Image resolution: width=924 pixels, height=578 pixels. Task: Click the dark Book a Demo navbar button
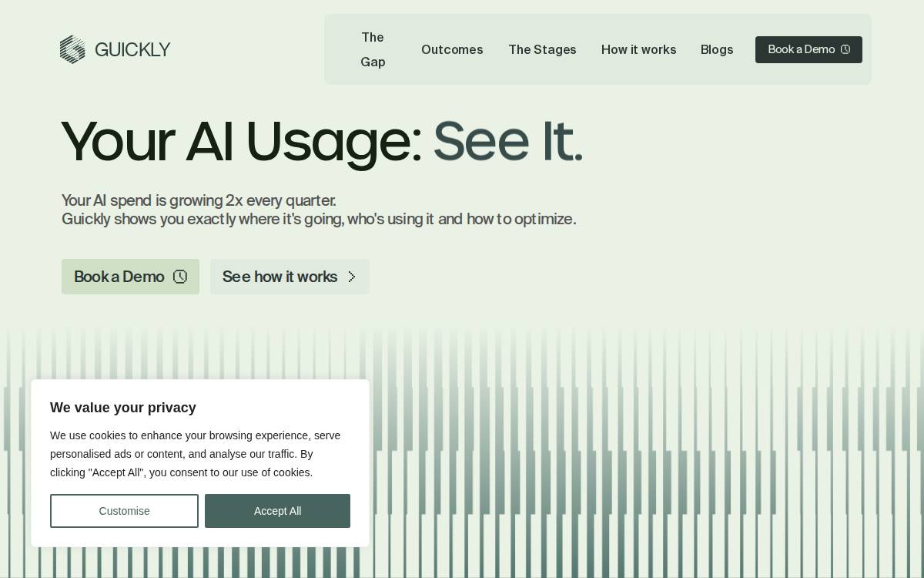coord(808,49)
